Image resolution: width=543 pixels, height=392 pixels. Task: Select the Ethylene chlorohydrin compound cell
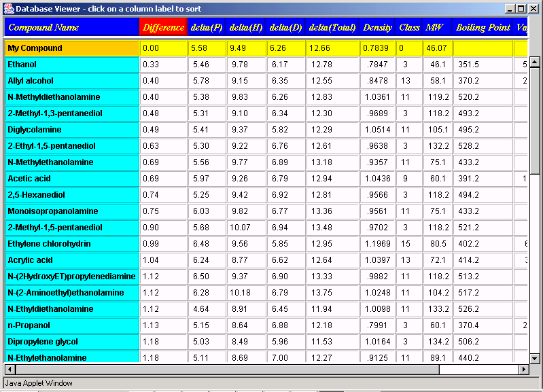71,244
